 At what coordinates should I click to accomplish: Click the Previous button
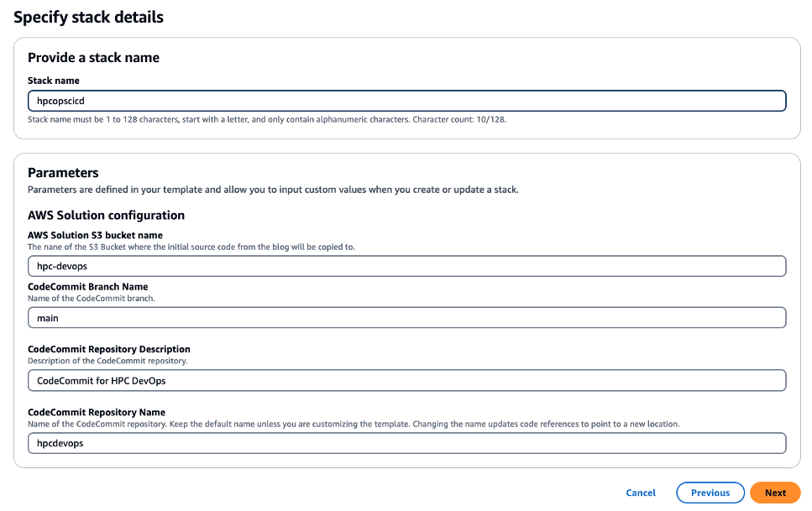(x=710, y=493)
